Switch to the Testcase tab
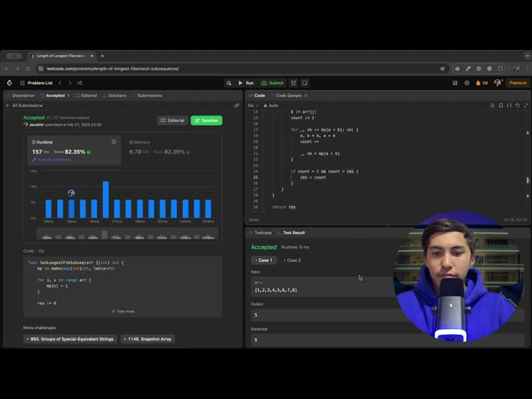532x399 pixels. 260,233
